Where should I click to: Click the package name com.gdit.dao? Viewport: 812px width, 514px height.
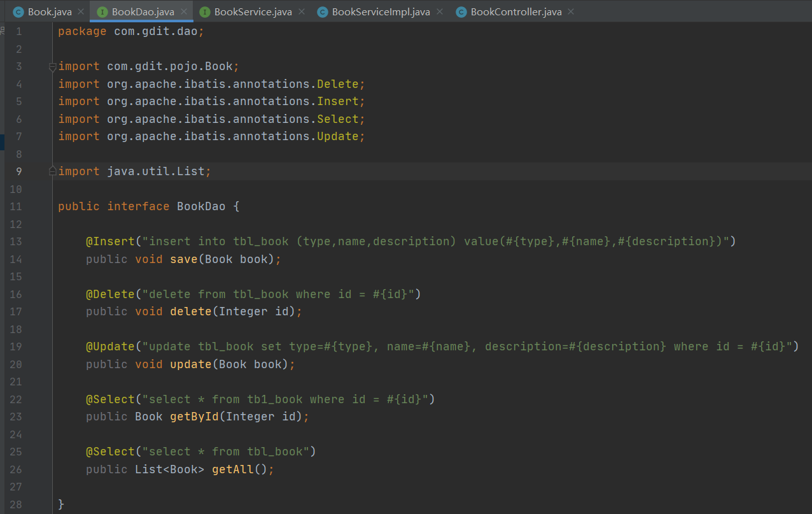pos(156,31)
